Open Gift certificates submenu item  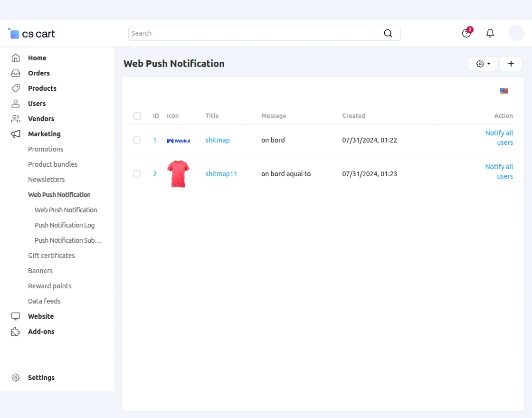click(52, 256)
